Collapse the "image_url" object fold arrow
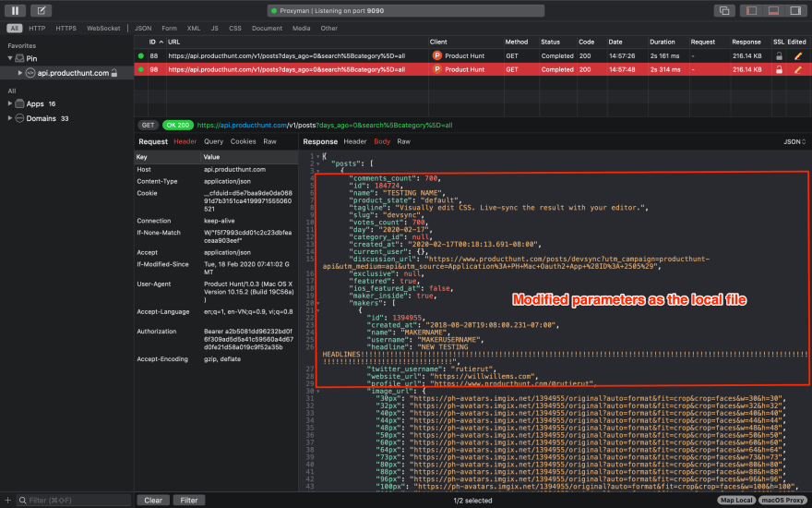 tap(318, 392)
